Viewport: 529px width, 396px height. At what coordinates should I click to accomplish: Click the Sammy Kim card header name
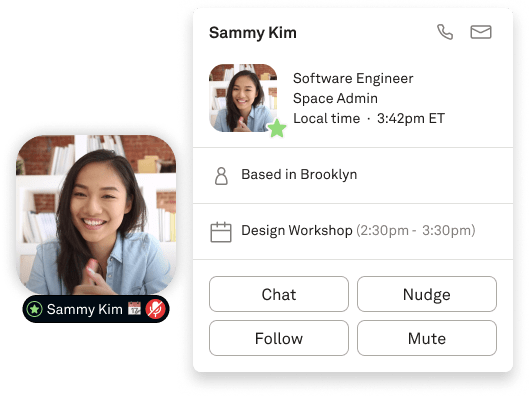253,33
